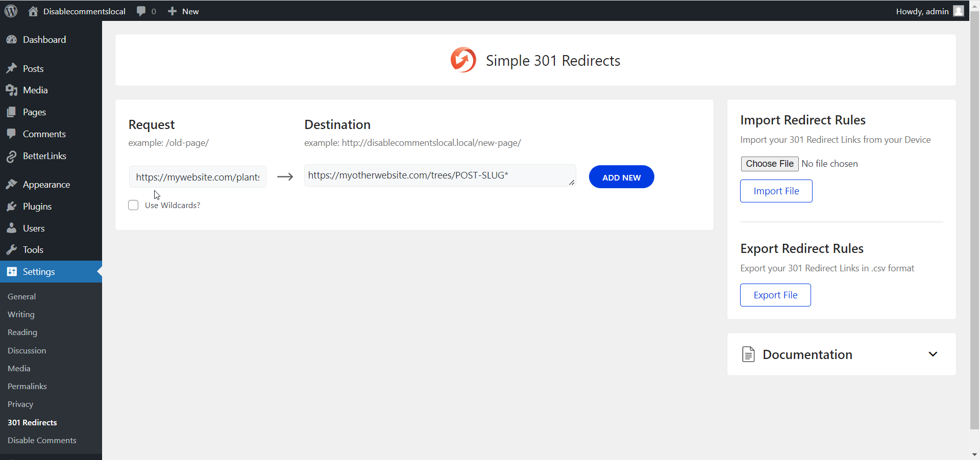Click the Settings sliders icon

click(12, 272)
